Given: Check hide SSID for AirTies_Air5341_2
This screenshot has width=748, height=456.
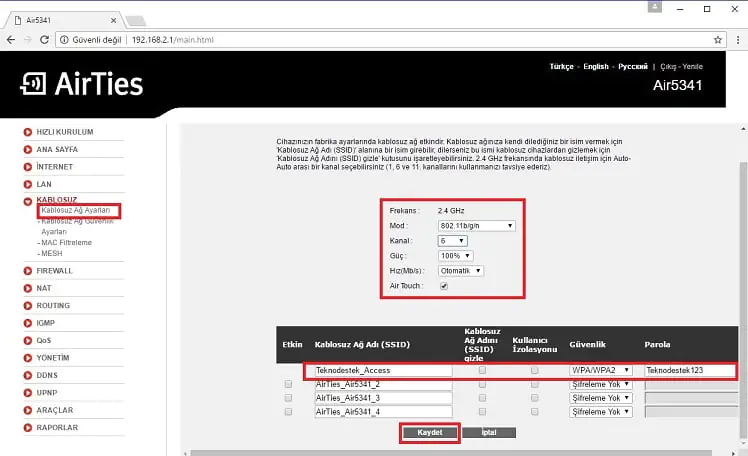Looking at the screenshot, I should point(482,384).
